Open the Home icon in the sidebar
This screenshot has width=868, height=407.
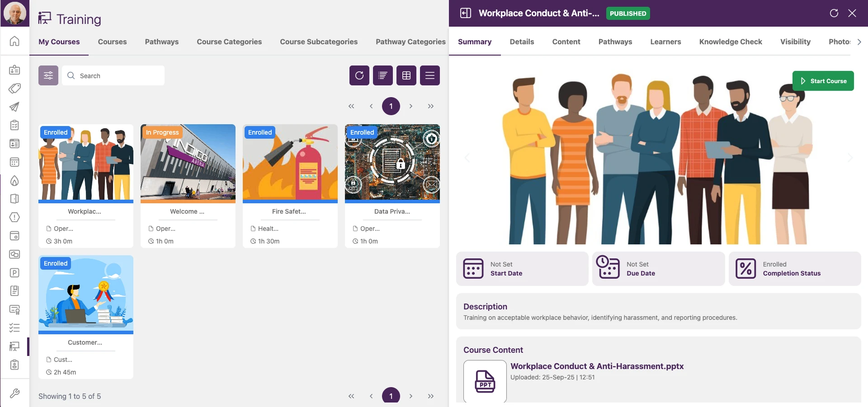[x=14, y=41]
